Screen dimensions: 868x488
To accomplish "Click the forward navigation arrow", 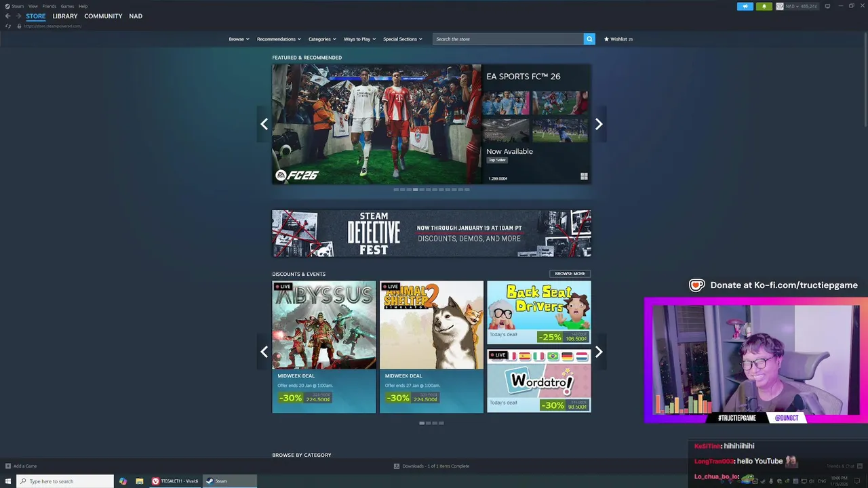I will (18, 16).
